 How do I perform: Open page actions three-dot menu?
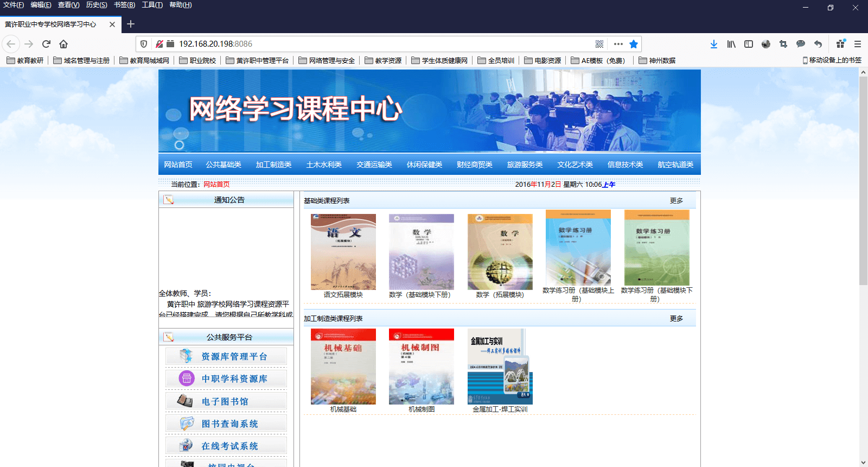[x=618, y=44]
